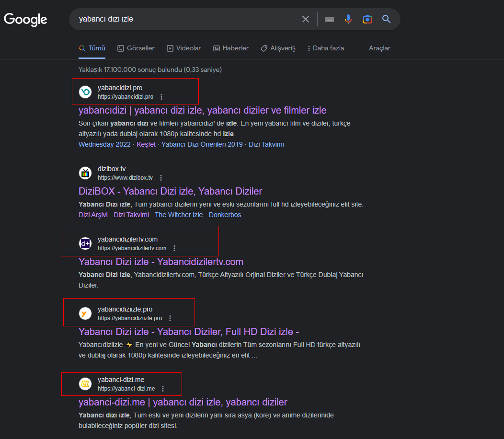
Task: Open three-dot menu for dizibox.tv result
Action: pyautogui.click(x=160, y=178)
